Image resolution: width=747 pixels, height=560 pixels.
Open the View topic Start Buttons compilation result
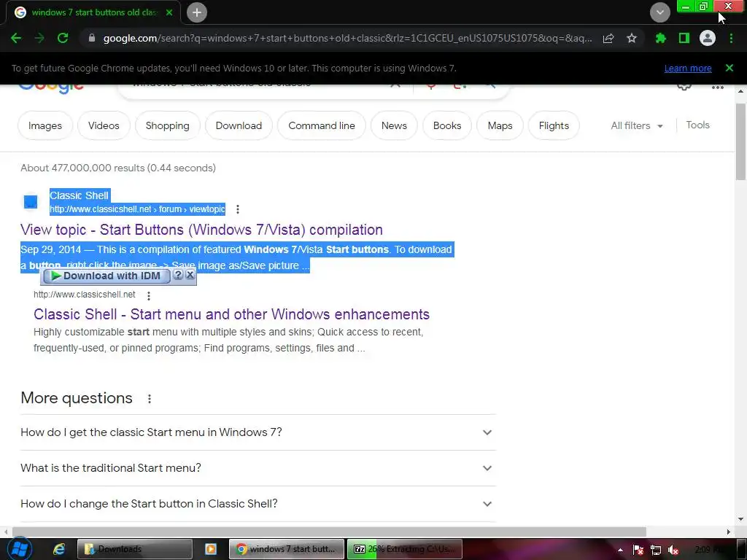(x=201, y=230)
